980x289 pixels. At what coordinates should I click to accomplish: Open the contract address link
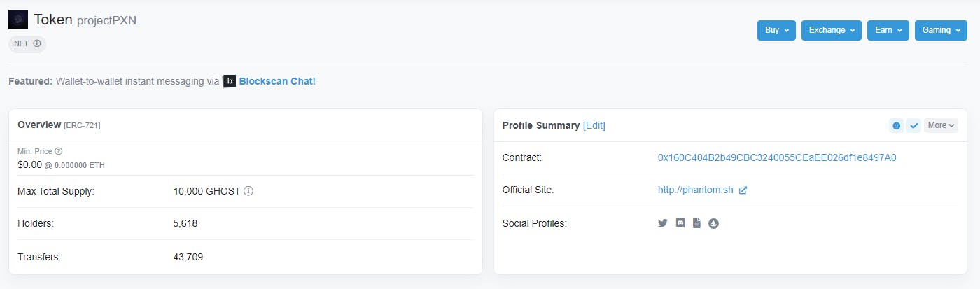pyautogui.click(x=777, y=157)
